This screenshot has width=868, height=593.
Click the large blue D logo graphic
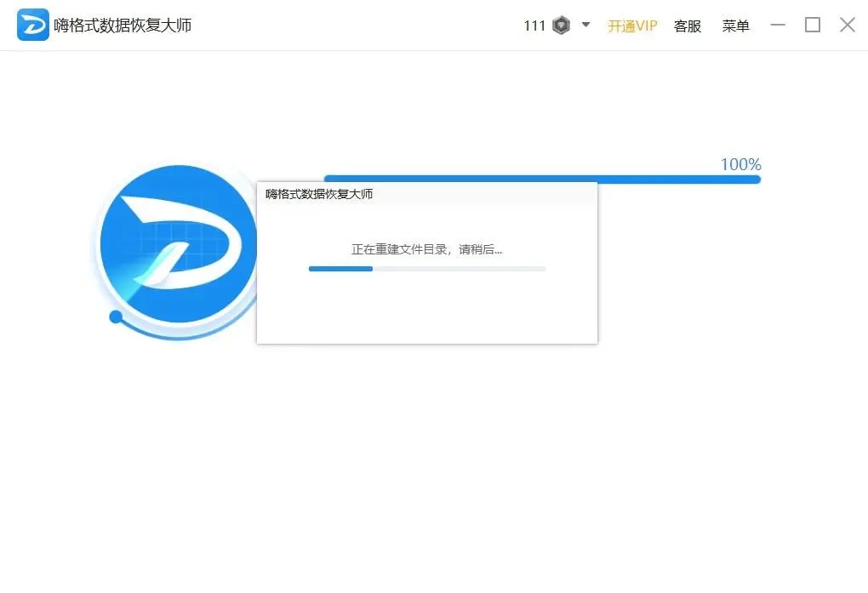coord(178,244)
